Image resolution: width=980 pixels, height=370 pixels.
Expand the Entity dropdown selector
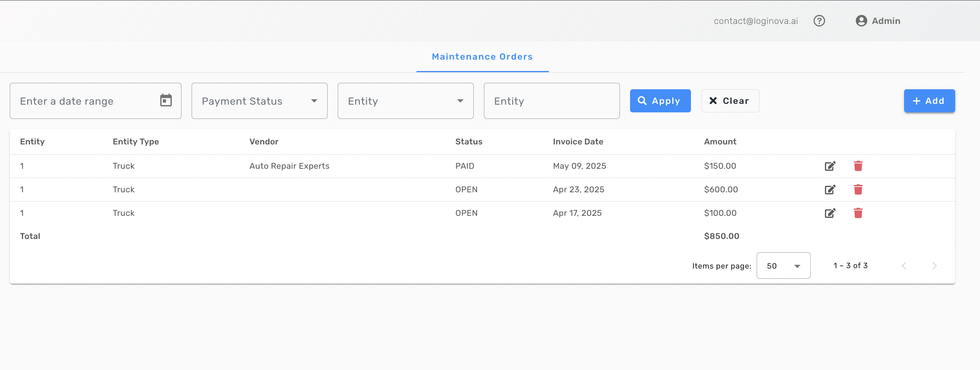point(405,101)
